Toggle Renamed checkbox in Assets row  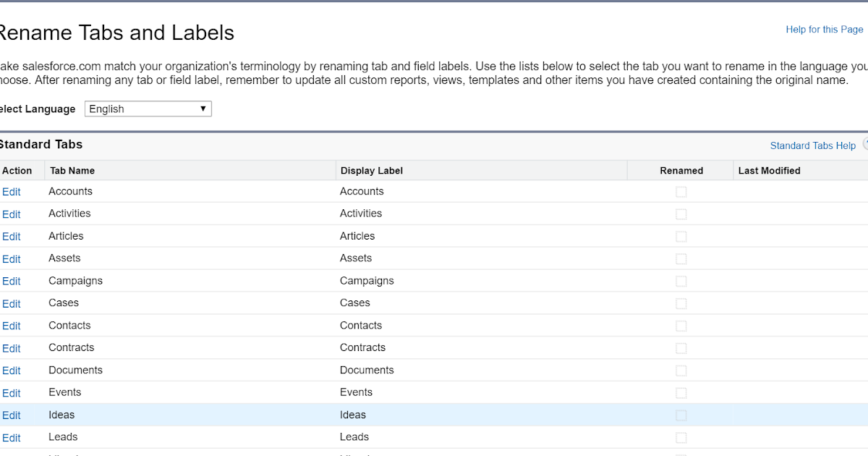[681, 258]
